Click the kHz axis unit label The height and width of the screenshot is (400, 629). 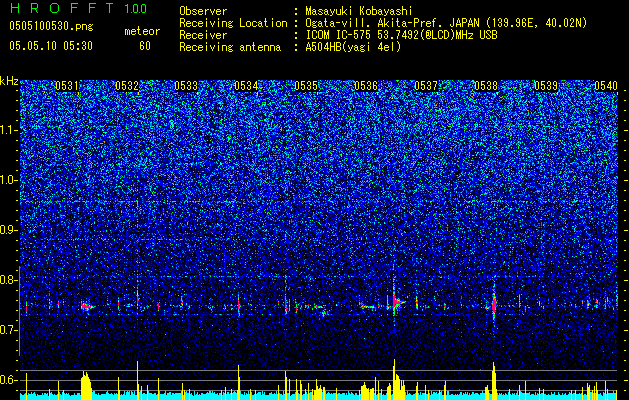click(9, 81)
